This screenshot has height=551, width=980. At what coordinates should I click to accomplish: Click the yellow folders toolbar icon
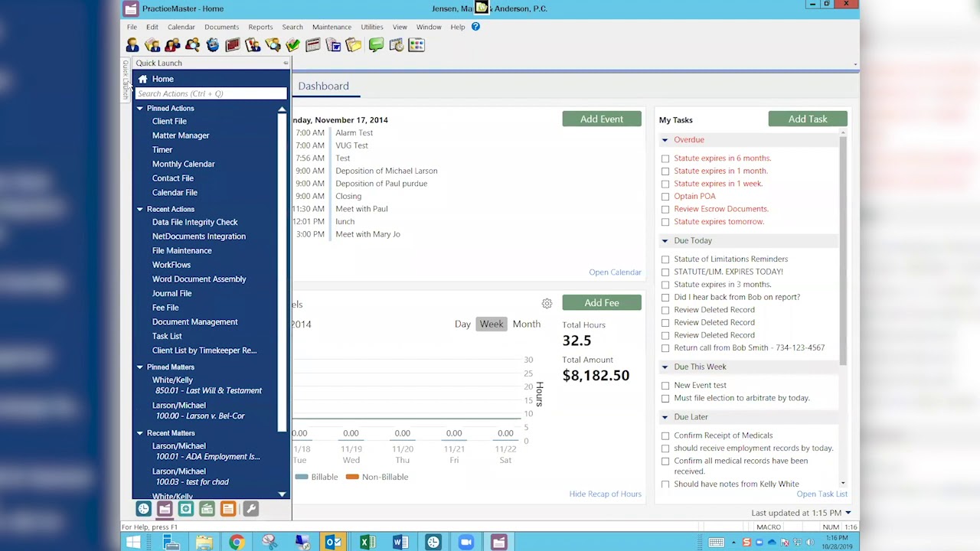353,45
